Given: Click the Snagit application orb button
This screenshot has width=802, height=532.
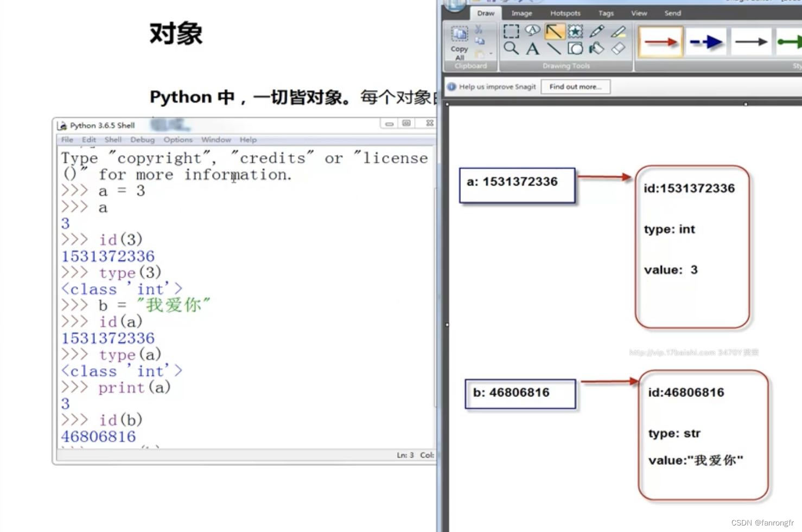Looking at the screenshot, I should point(455,5).
